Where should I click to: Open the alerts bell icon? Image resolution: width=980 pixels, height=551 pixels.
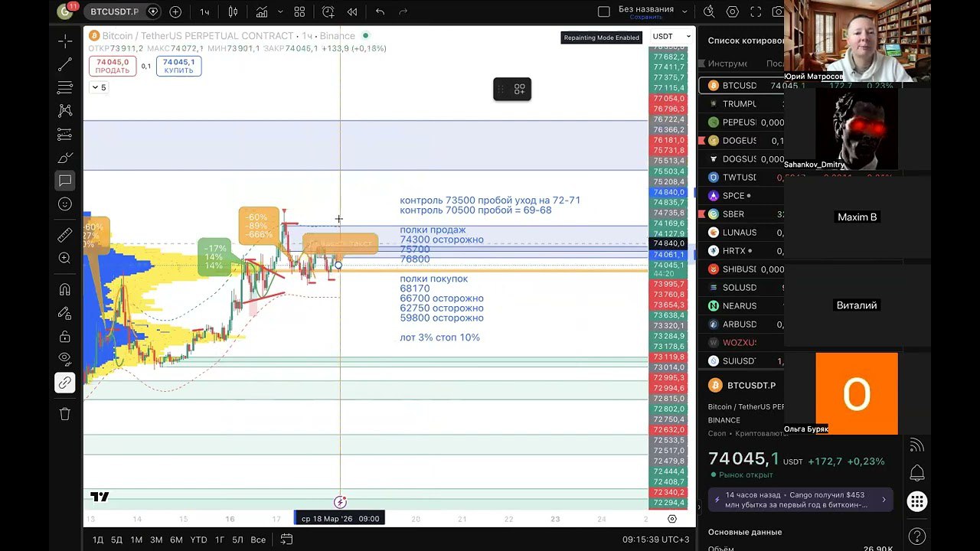pyautogui.click(x=916, y=473)
